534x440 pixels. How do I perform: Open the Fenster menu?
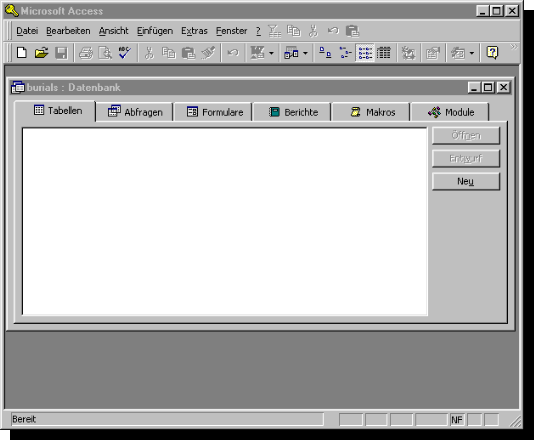tap(231, 31)
